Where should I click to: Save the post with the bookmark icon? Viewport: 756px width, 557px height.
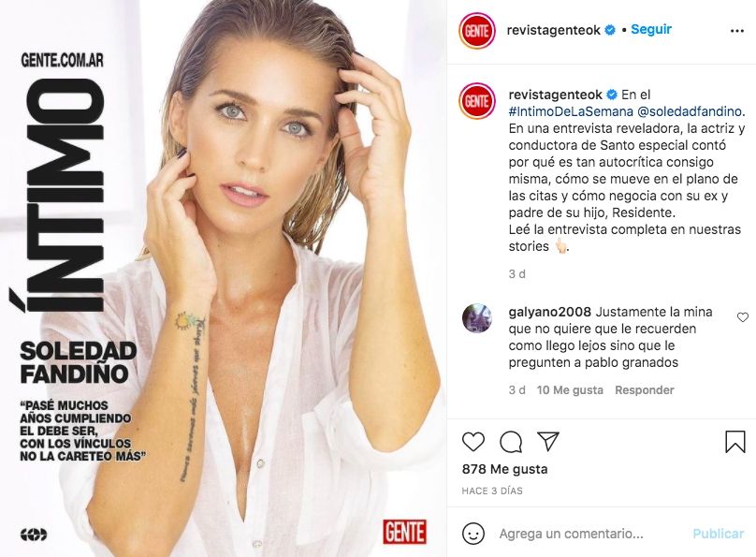(734, 441)
